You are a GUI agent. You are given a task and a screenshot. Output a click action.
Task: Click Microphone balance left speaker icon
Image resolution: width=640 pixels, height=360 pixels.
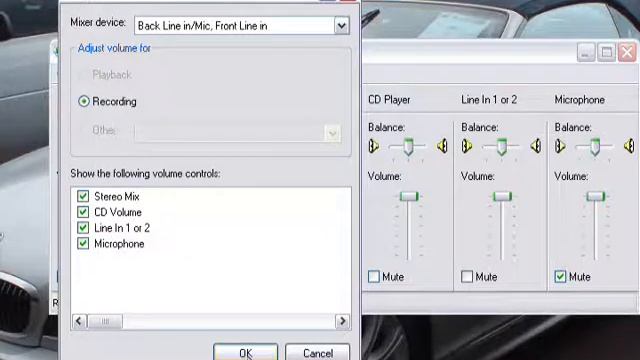[560, 146]
